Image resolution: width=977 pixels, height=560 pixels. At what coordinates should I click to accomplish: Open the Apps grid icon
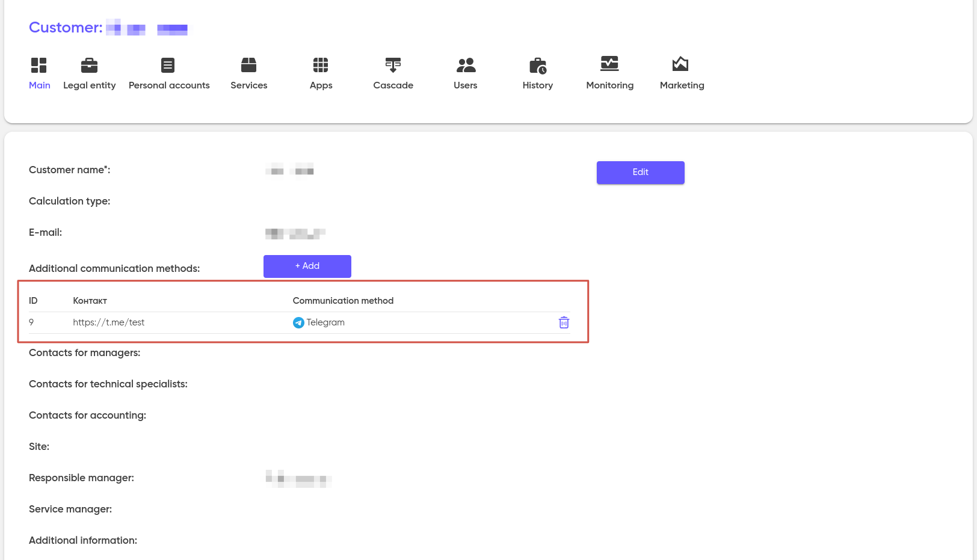point(321,65)
